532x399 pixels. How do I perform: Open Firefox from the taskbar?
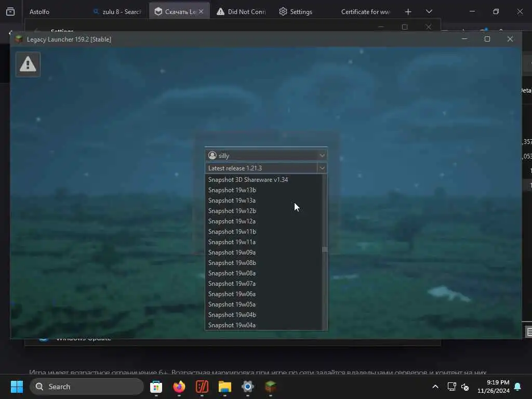pyautogui.click(x=179, y=387)
